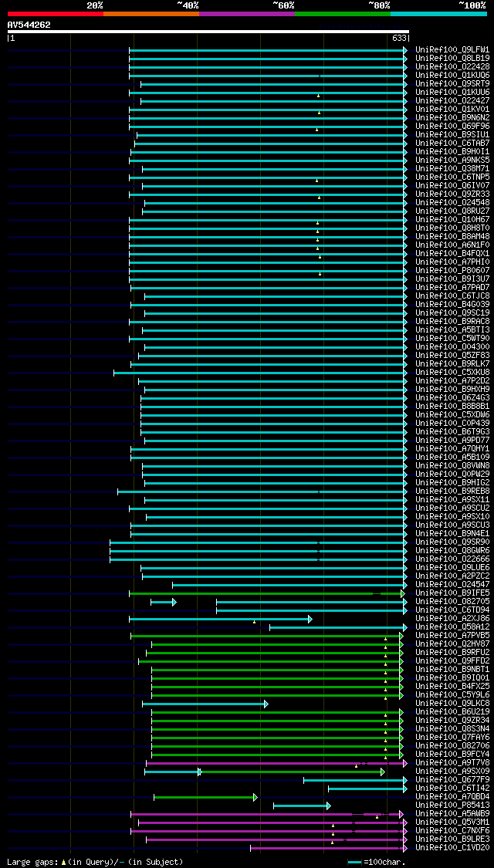494x868 pixels.
Task: Click UniRef100_Q58A12 hit name
Action: pos(452,627)
